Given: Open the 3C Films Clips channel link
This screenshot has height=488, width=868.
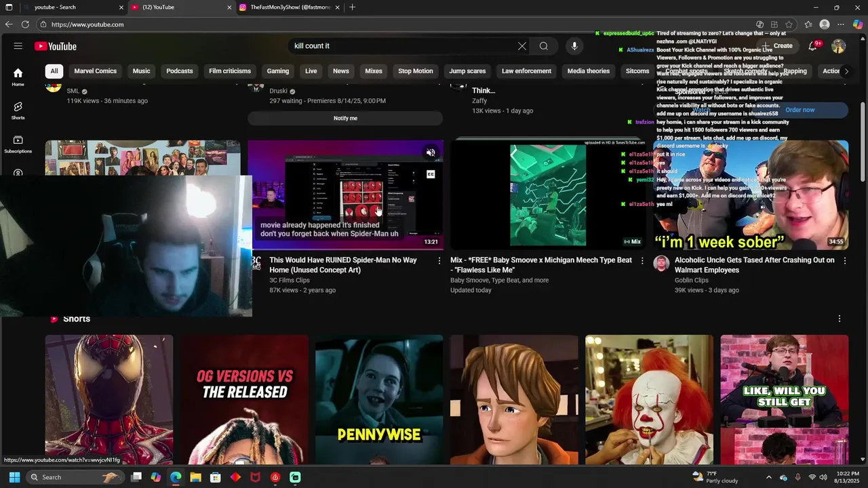Looking at the screenshot, I should pos(290,280).
